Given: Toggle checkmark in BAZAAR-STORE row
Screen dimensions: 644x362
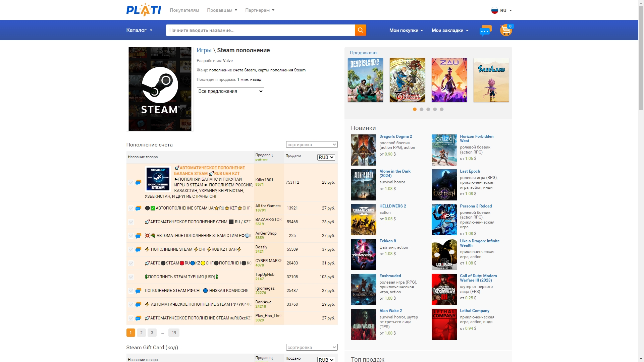Looking at the screenshot, I should click(x=131, y=222).
